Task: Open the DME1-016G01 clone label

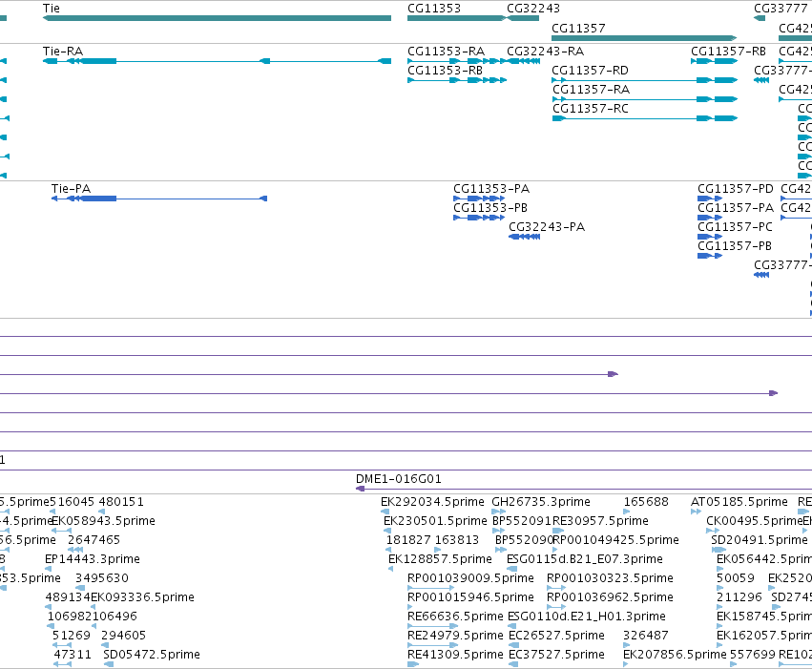Action: pos(399,479)
